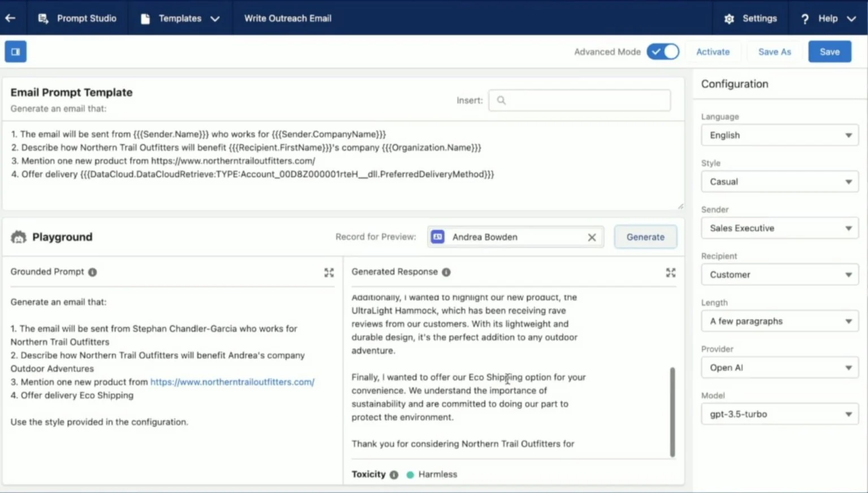The height and width of the screenshot is (493, 868).
Task: Click the Email Prompt Template heading
Action: 71,92
